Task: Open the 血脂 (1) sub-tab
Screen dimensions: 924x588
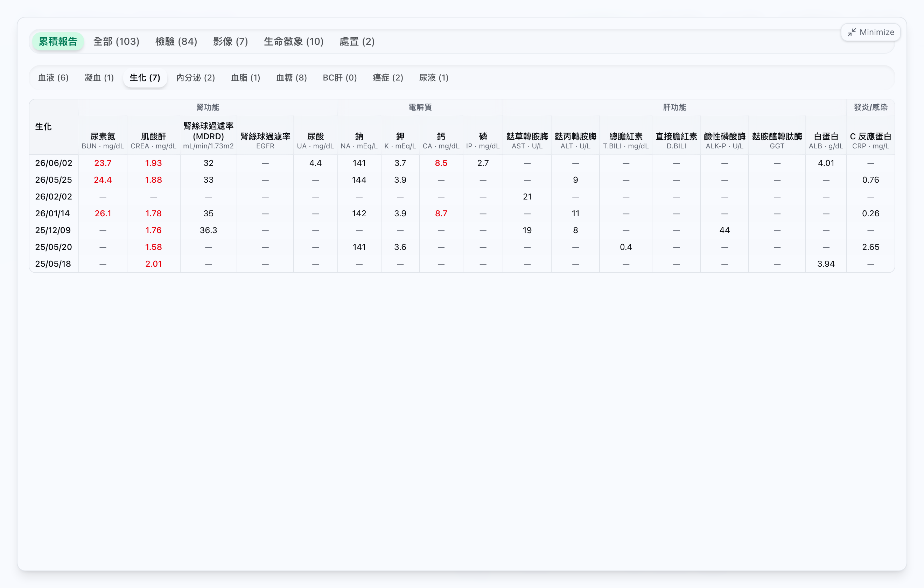Action: pos(246,78)
